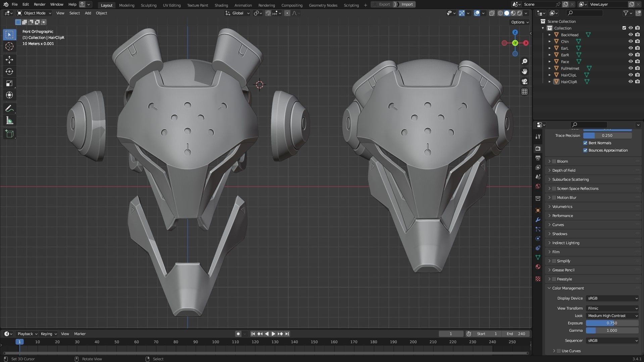Uncheck Bent Normals checkbox

(585, 143)
